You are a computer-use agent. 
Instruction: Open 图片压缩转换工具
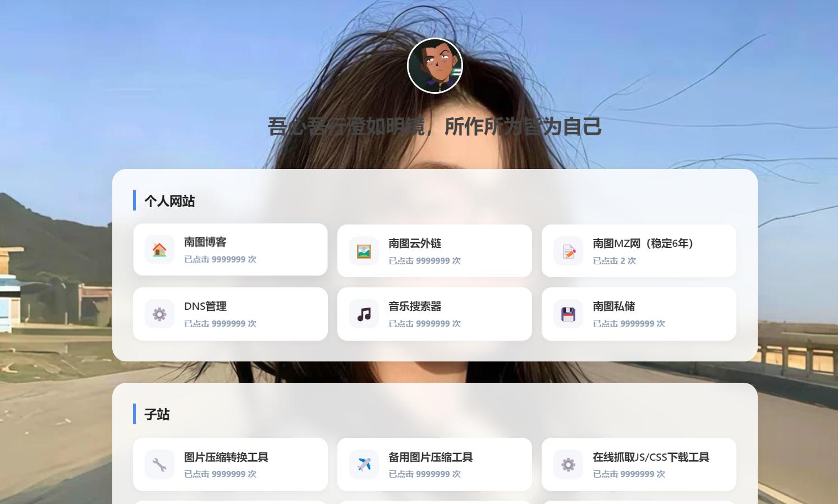point(230,464)
